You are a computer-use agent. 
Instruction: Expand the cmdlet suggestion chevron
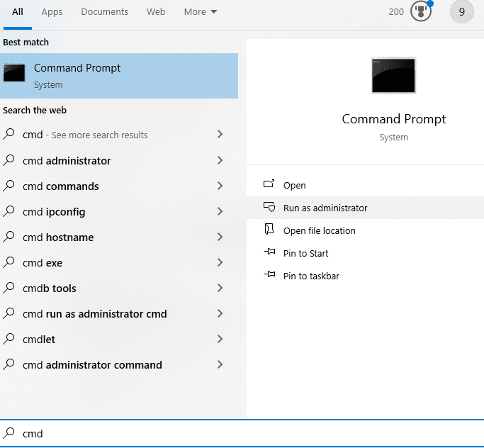coord(220,340)
